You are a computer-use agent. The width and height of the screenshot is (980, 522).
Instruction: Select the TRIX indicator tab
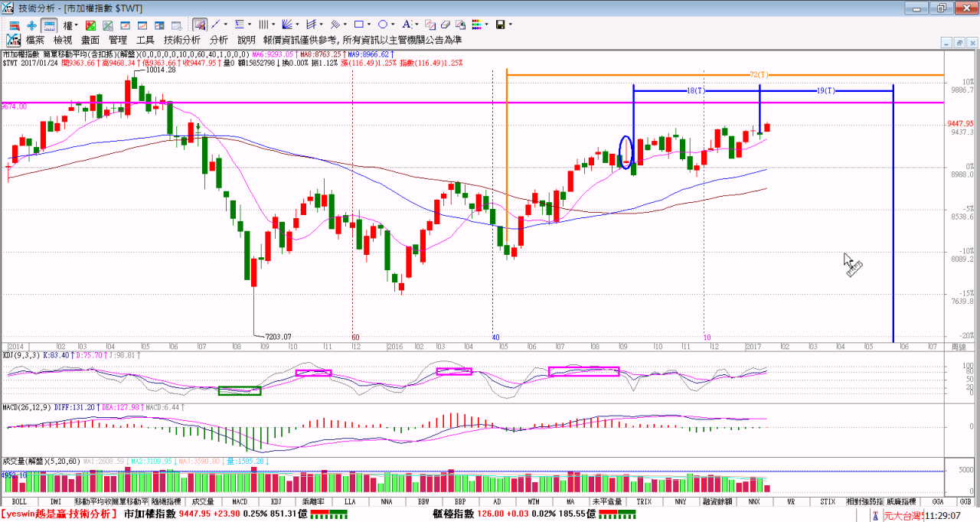644,501
